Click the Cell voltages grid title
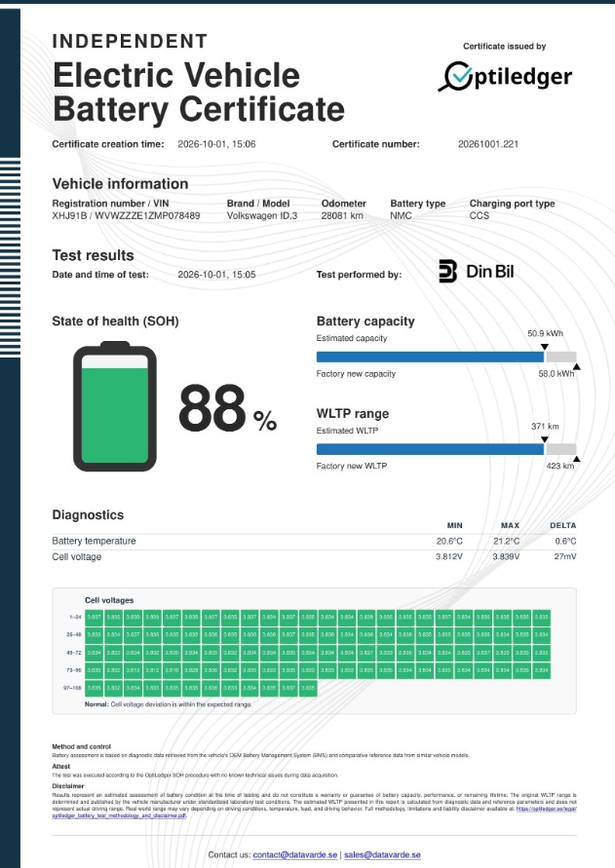The height and width of the screenshot is (868, 615). coord(109,600)
